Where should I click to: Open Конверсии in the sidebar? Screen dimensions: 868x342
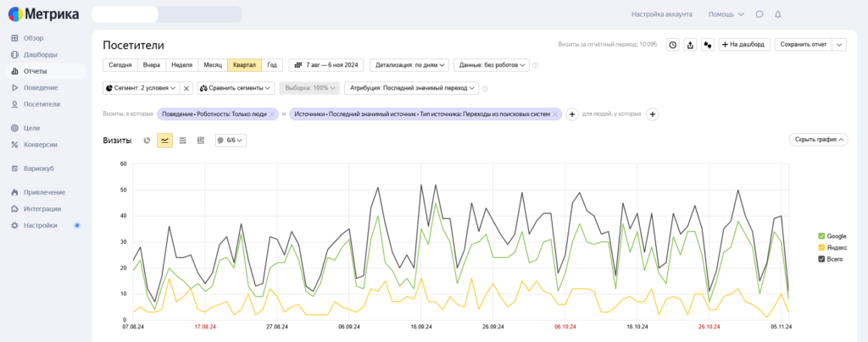pyautogui.click(x=41, y=145)
